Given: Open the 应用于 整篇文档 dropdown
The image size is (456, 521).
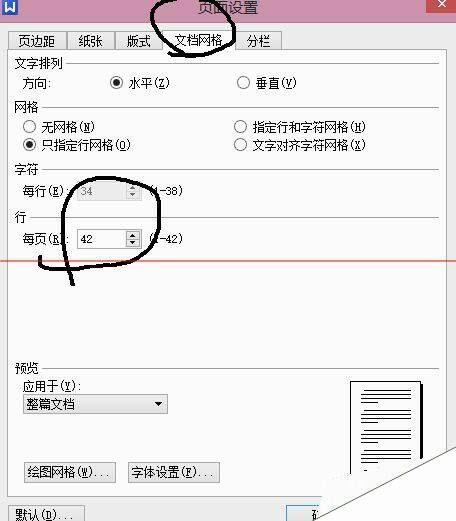Looking at the screenshot, I should (95, 404).
